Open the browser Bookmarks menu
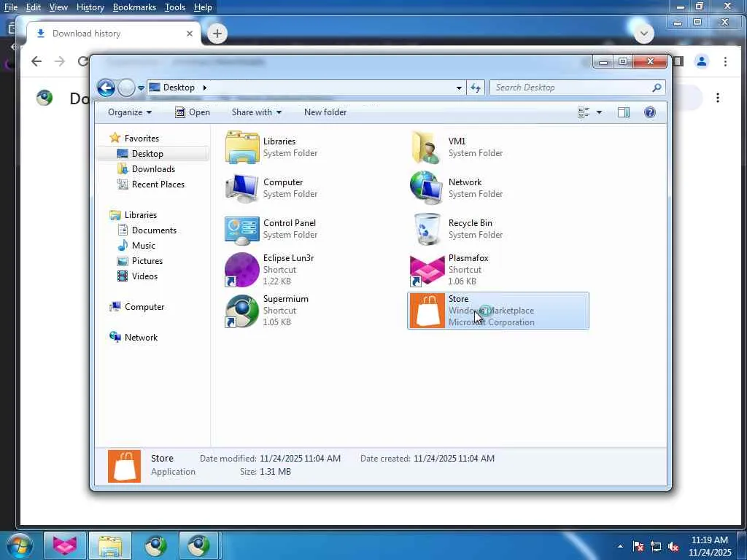The image size is (747, 560). [x=134, y=7]
